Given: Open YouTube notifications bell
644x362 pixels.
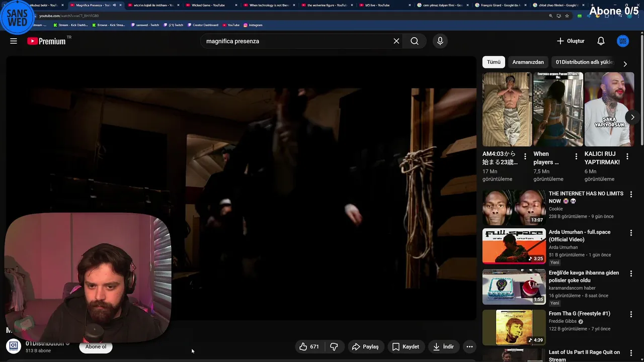Looking at the screenshot, I should tap(601, 41).
